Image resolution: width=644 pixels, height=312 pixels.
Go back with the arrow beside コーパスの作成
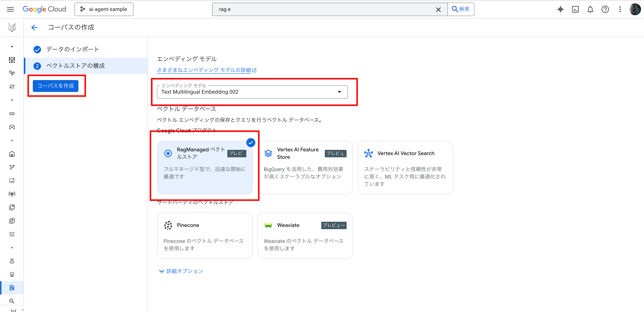pos(34,28)
